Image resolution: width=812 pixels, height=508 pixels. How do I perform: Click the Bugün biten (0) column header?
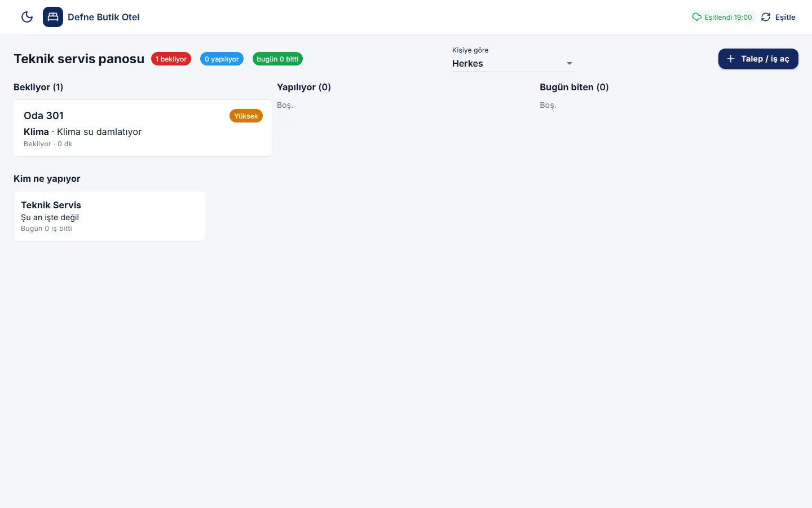(574, 87)
